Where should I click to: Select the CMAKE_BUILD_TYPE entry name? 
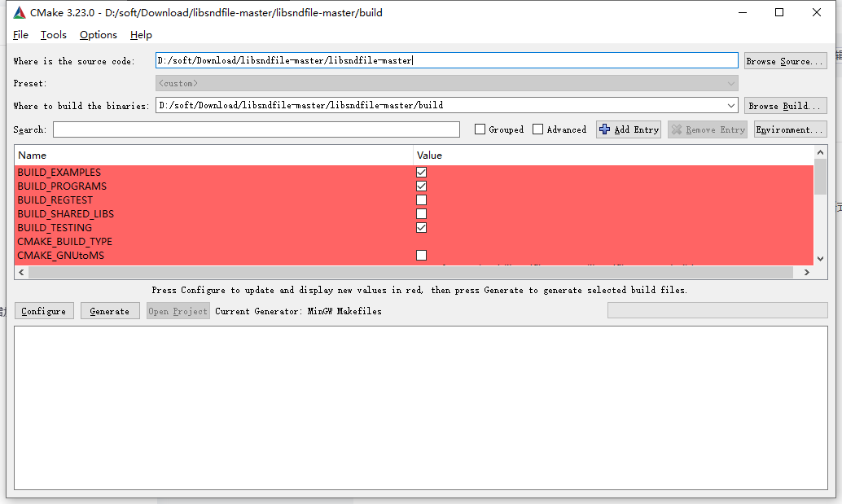pyautogui.click(x=64, y=242)
